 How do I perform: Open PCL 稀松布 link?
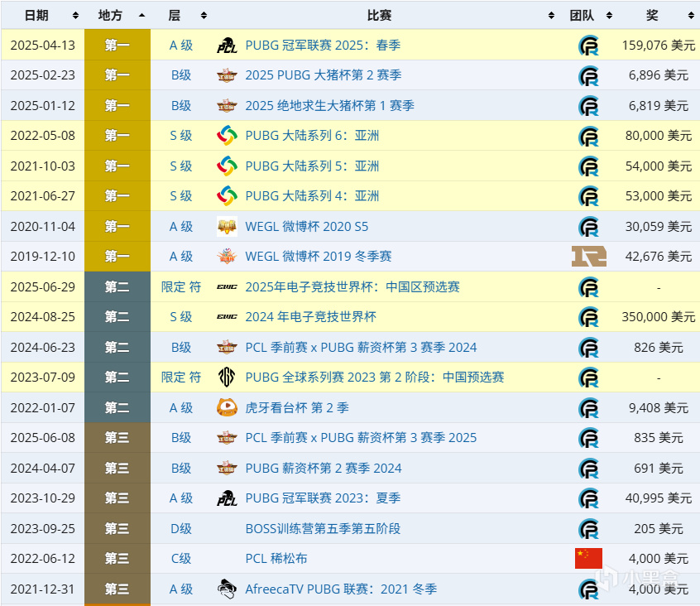[276, 558]
